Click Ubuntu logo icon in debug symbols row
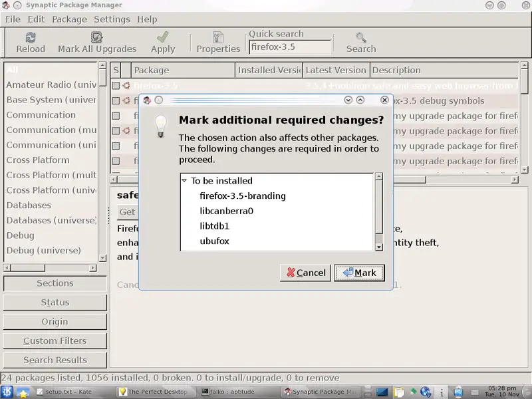Screen dimensions: 532x399 [126, 101]
